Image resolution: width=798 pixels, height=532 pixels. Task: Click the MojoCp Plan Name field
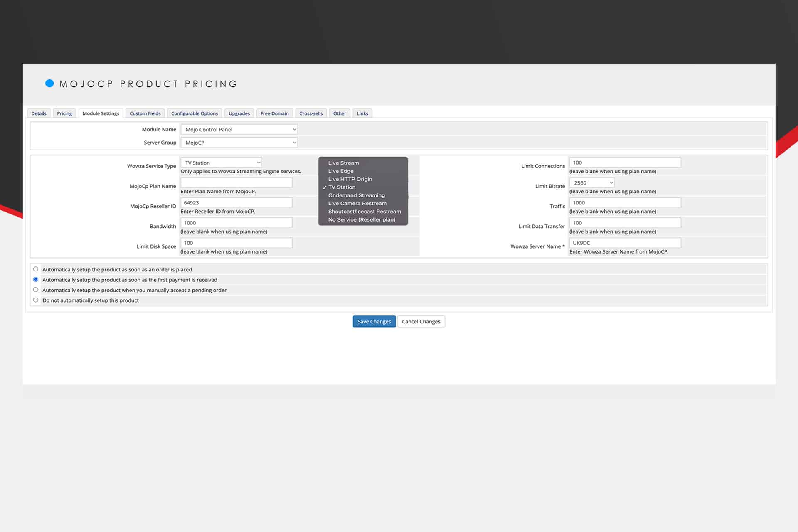coord(236,182)
